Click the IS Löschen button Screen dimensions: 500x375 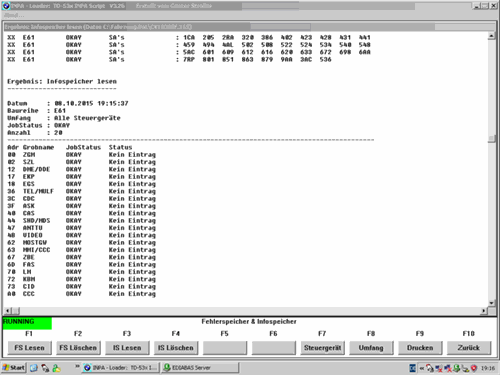coord(176,348)
